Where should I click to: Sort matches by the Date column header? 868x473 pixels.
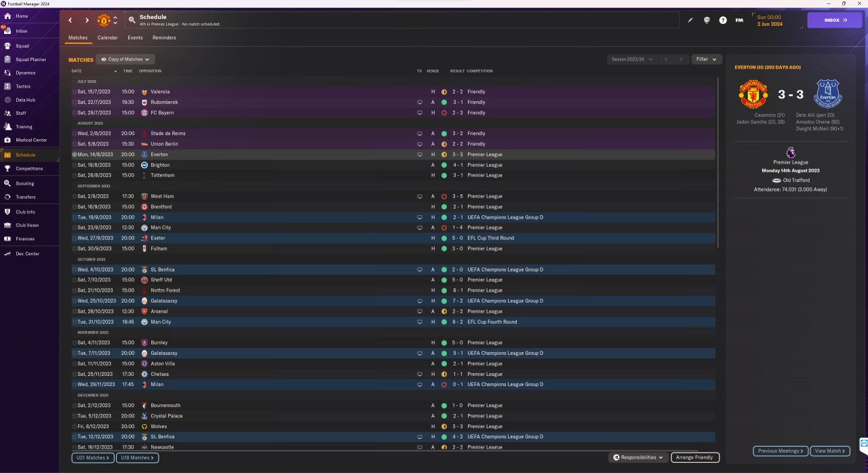tap(77, 71)
